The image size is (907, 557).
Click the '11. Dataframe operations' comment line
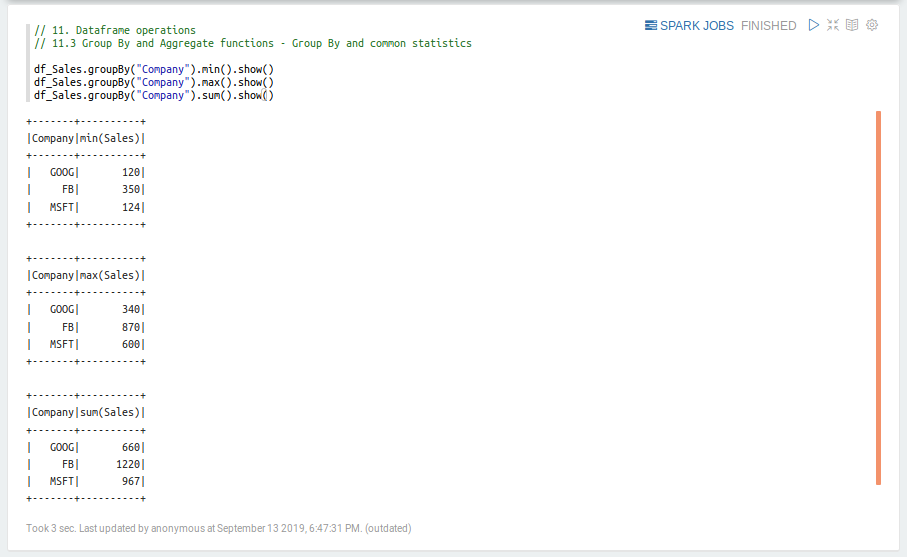pyautogui.click(x=115, y=30)
